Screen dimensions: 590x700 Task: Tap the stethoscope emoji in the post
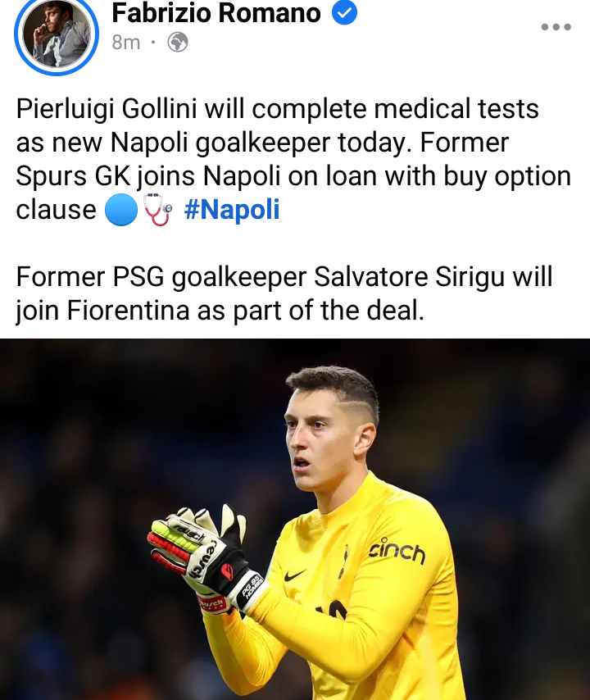tap(157, 210)
